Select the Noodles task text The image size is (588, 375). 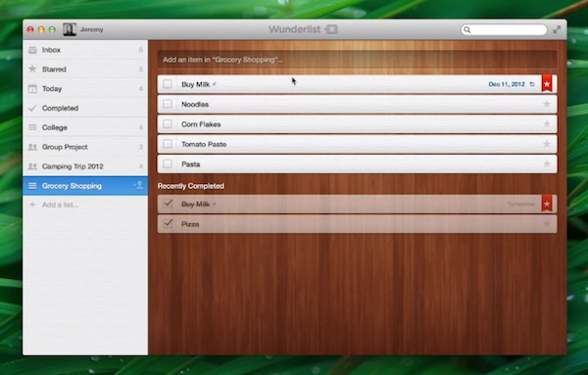pyautogui.click(x=195, y=104)
